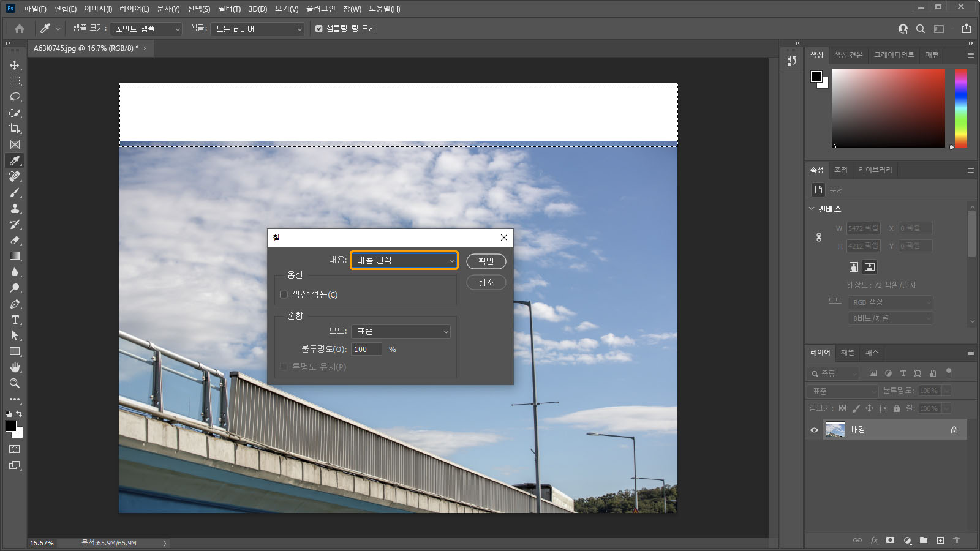This screenshot has height=551, width=980.
Task: Toggle the Edit in Quick Mask mode icon
Action: click(15, 449)
